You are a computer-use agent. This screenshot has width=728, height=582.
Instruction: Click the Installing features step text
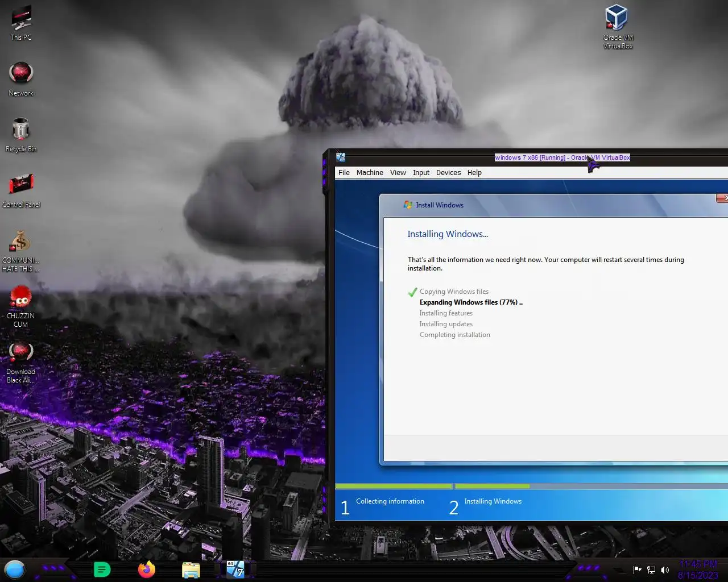click(446, 313)
